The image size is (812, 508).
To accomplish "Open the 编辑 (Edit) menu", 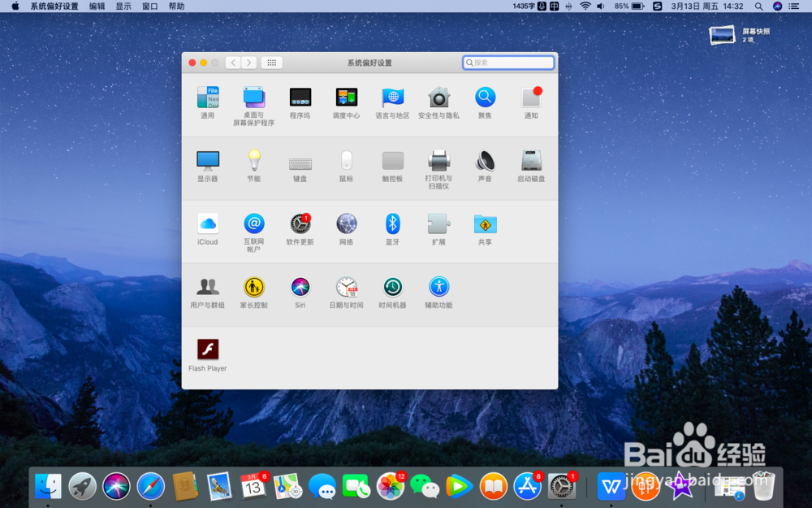I will pos(97,7).
